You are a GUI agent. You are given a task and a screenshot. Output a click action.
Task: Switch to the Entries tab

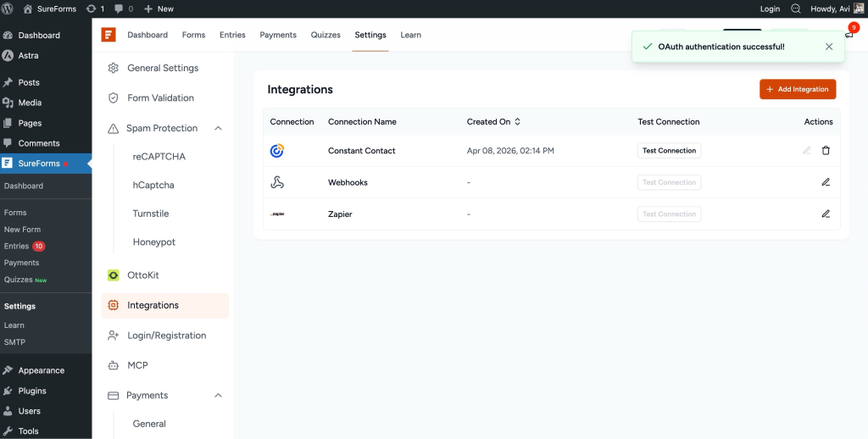pos(232,35)
